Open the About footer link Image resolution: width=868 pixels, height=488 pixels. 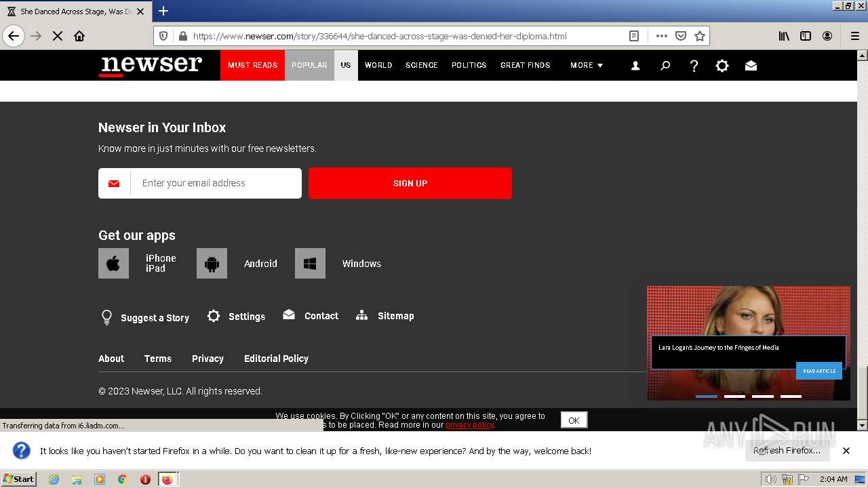(111, 359)
